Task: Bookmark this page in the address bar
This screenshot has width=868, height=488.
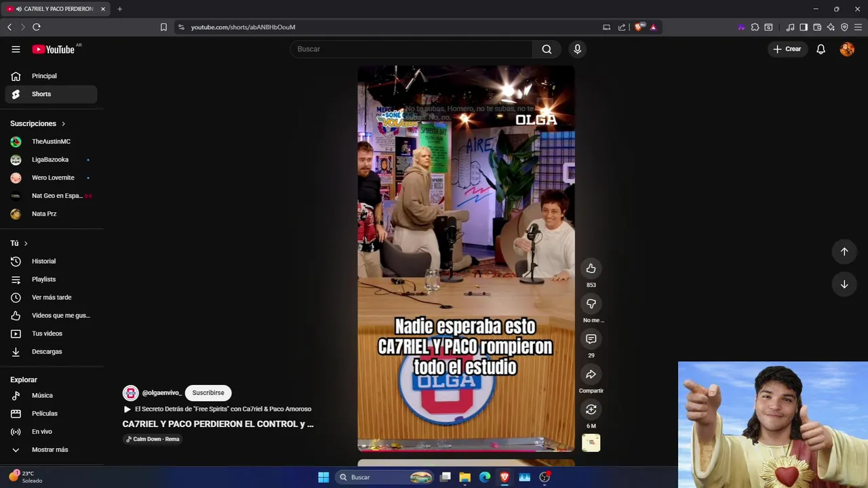Action: pyautogui.click(x=163, y=27)
